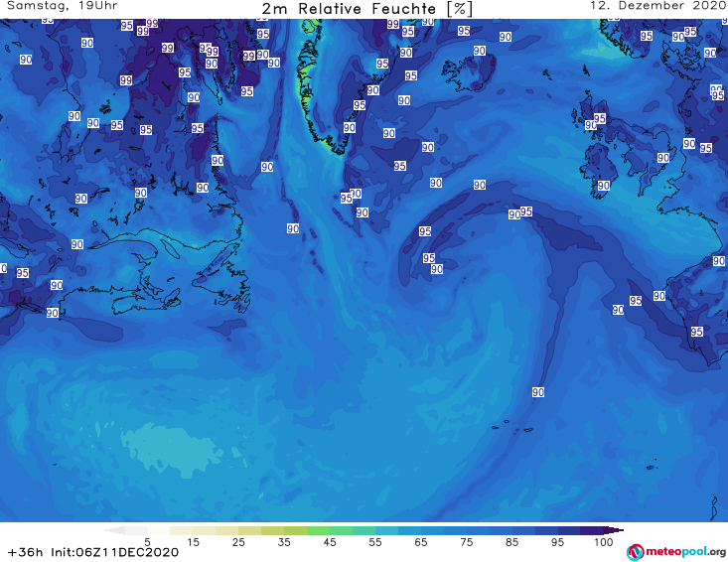Click the 'Init:06Z11DEC2020' model run text
The width and height of the screenshot is (728, 562).
(114, 552)
